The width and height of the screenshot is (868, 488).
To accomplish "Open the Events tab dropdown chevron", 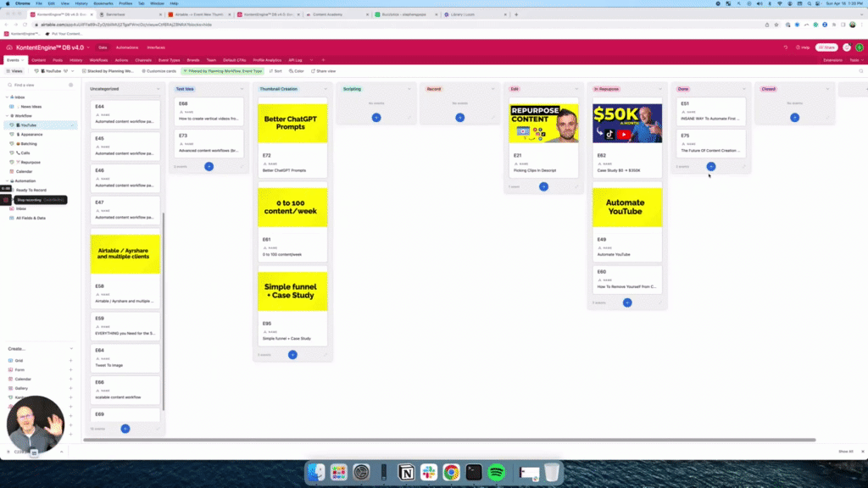I will (x=24, y=60).
